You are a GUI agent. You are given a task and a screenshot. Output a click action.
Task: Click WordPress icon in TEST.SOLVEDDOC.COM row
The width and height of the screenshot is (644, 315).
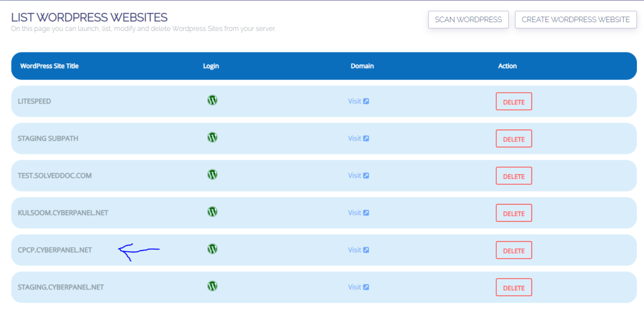pos(212,174)
